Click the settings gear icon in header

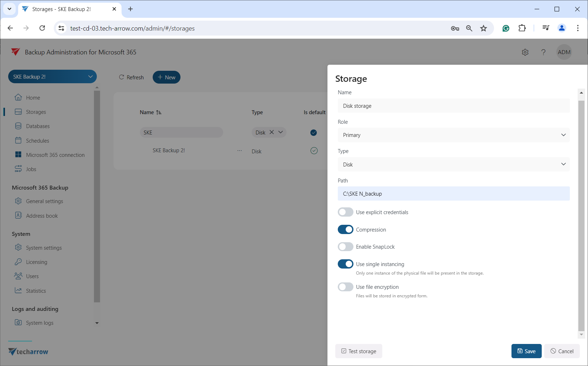pos(525,52)
